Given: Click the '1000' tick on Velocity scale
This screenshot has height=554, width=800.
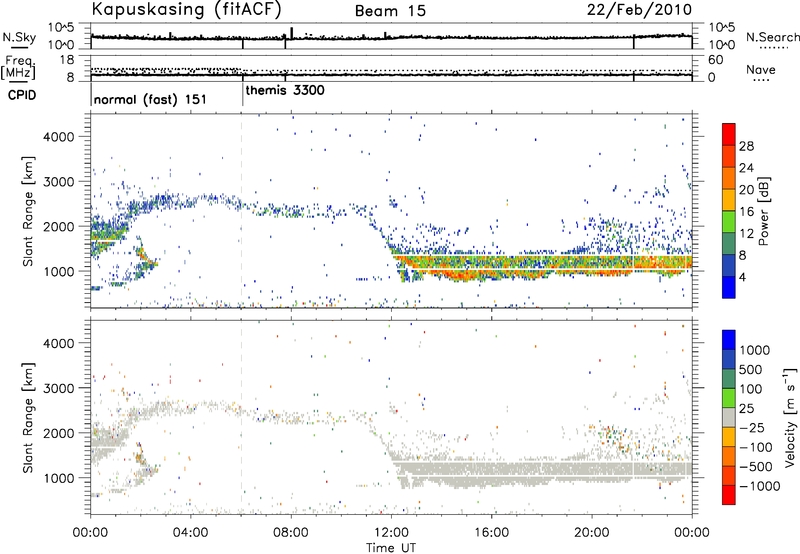Looking at the screenshot, I should (x=755, y=350).
